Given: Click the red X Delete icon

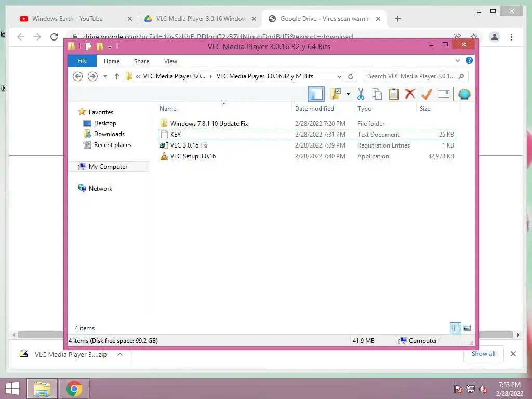Looking at the screenshot, I should (x=410, y=94).
